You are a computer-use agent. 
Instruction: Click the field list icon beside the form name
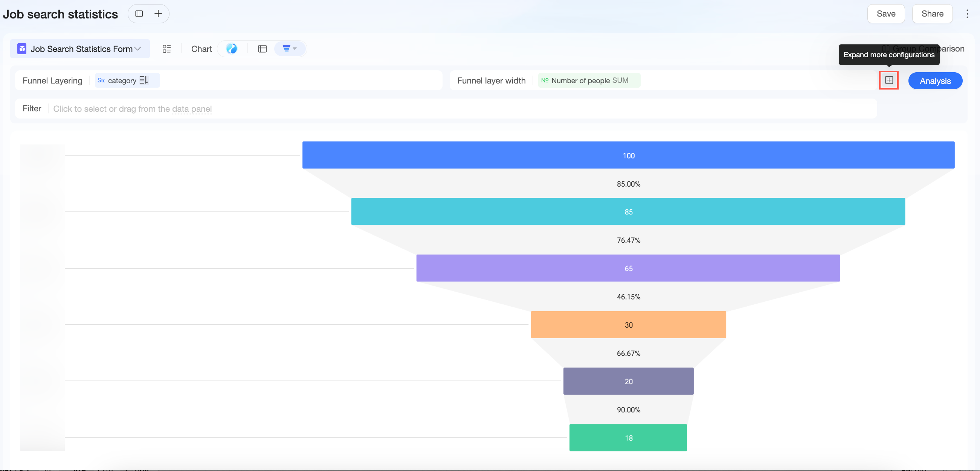(x=166, y=49)
